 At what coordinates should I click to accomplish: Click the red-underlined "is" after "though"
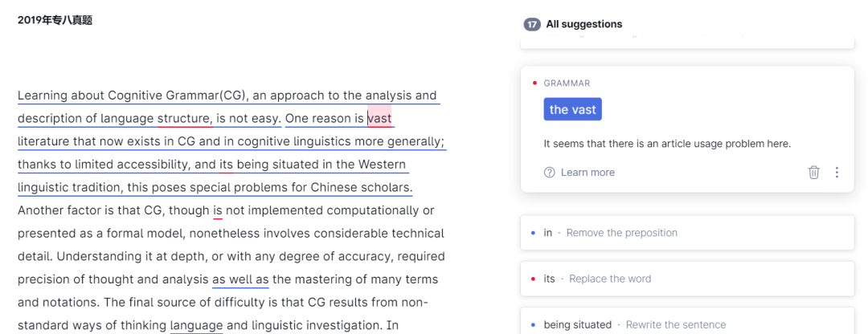217,211
